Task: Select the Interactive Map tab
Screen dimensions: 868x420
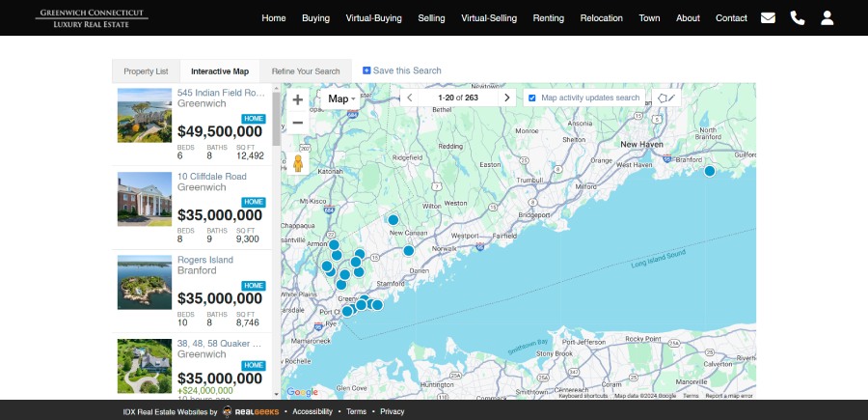Action: point(220,71)
